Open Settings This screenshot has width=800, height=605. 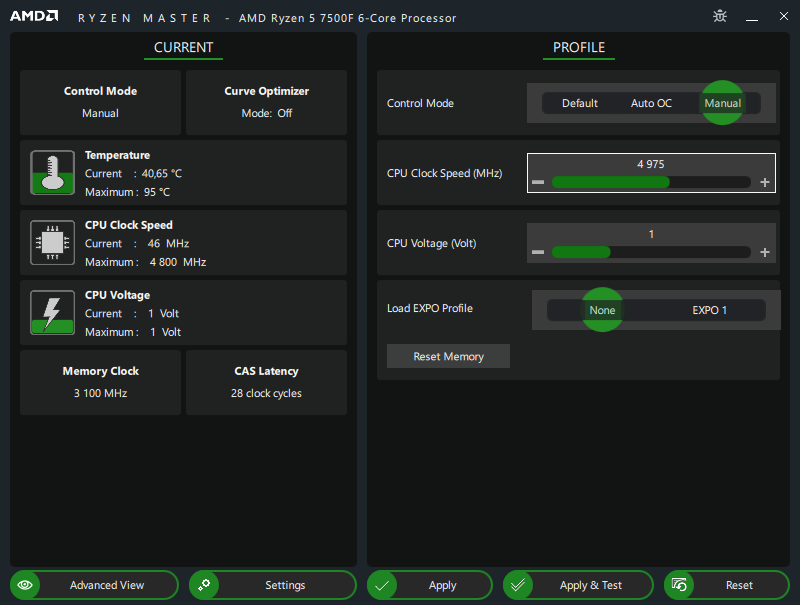[272, 585]
